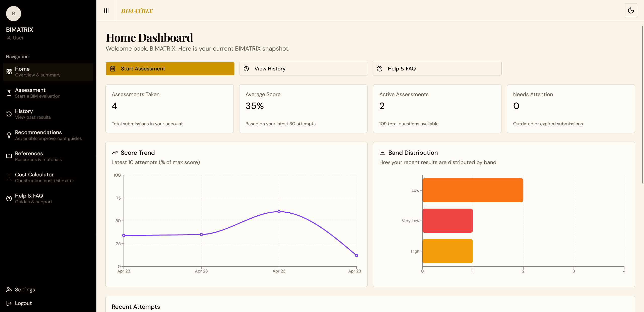This screenshot has height=312, width=644.
Task: Click the View History button
Action: coord(303,69)
